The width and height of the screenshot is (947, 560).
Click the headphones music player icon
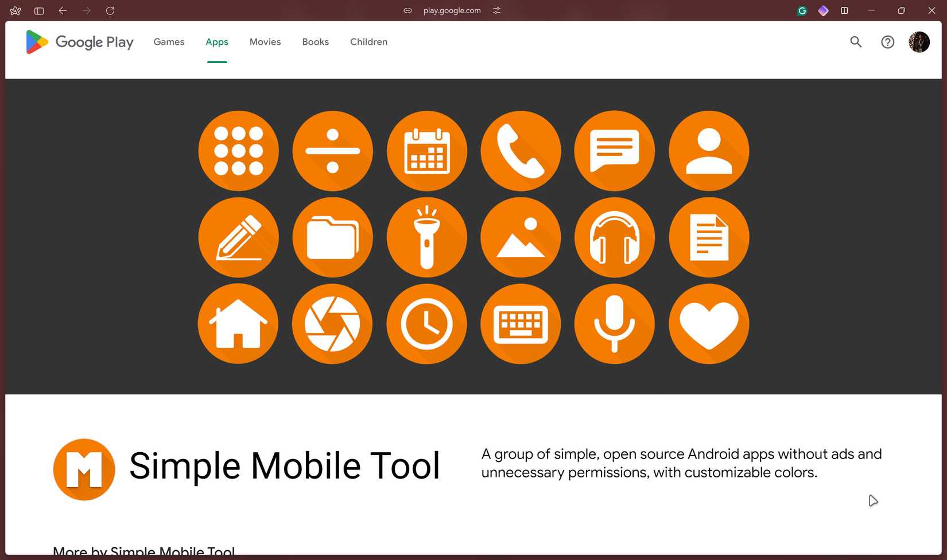(615, 237)
